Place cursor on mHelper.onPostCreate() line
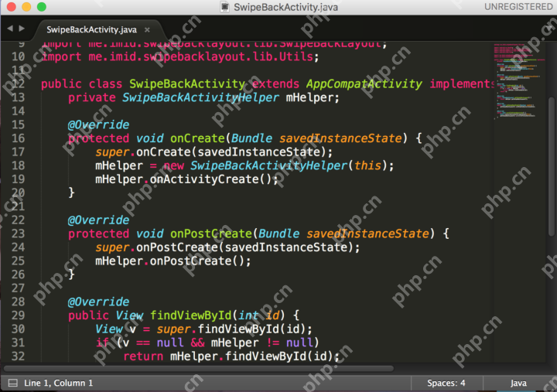This screenshot has height=392, width=557. 173,261
